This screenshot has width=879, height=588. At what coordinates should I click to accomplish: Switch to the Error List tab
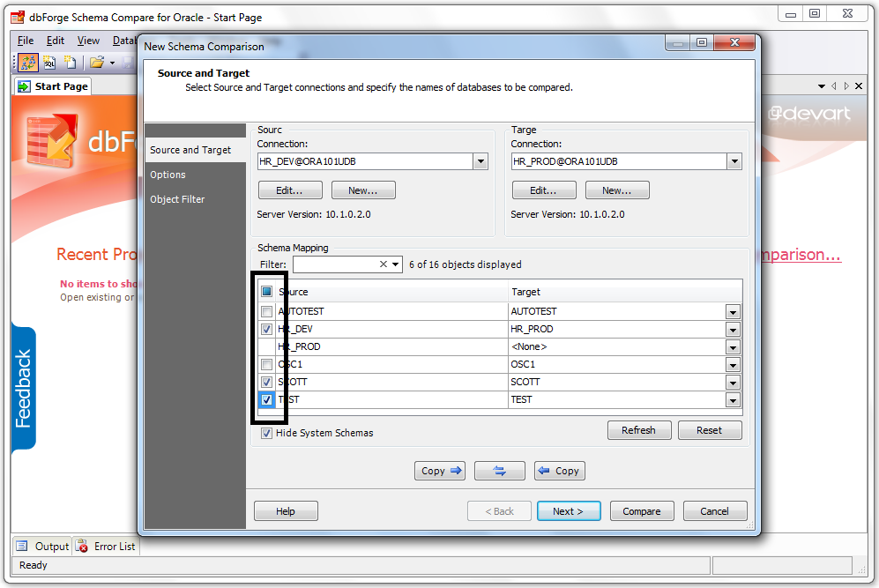107,546
